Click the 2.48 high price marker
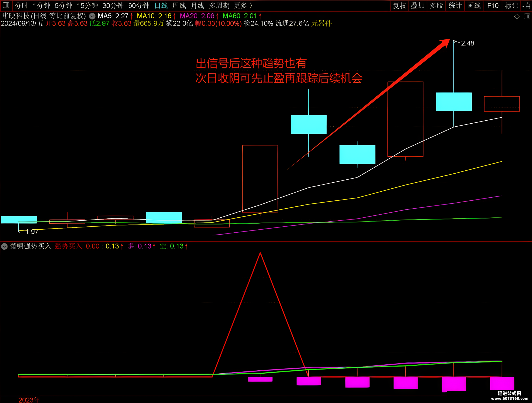Image resolution: width=532 pixels, height=403 pixels. tap(467, 43)
